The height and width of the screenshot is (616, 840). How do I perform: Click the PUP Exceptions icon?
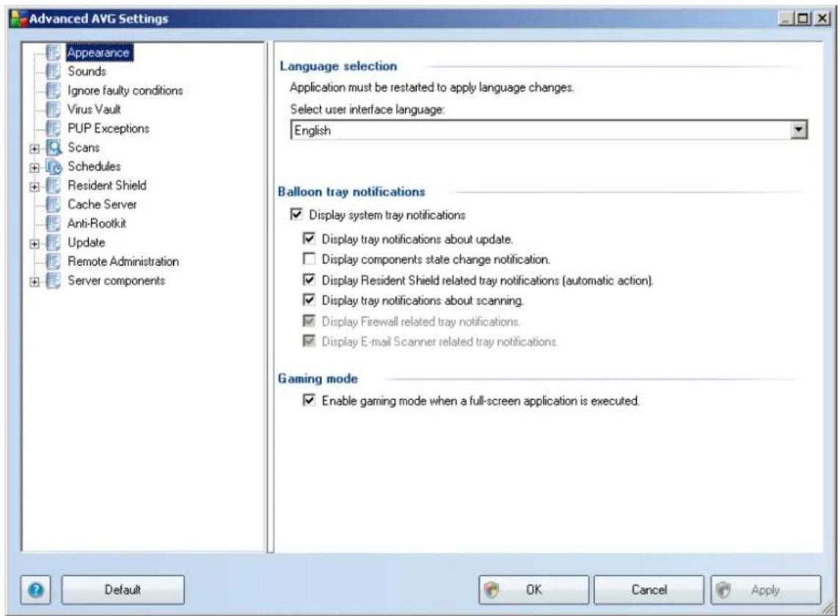(x=53, y=128)
